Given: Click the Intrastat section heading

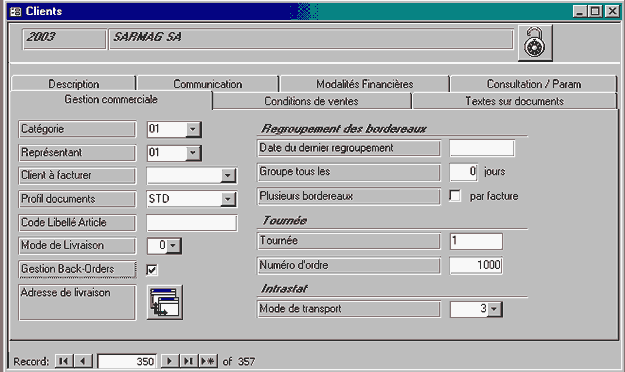Looking at the screenshot, I should point(284,288).
